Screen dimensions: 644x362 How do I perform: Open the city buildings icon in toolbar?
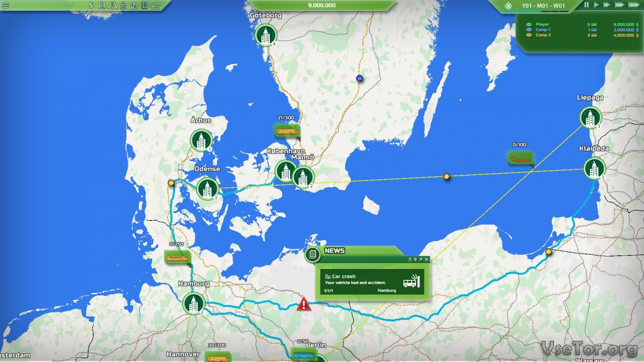pyautogui.click(x=134, y=6)
